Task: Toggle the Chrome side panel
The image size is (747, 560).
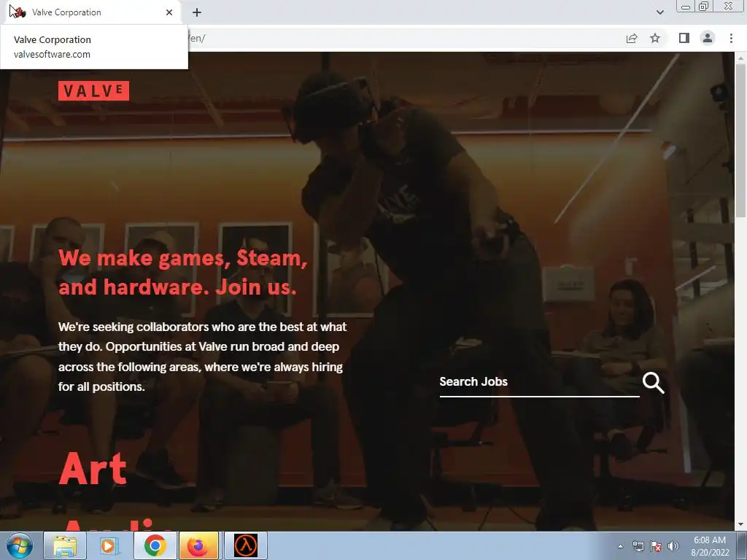Action: (684, 38)
